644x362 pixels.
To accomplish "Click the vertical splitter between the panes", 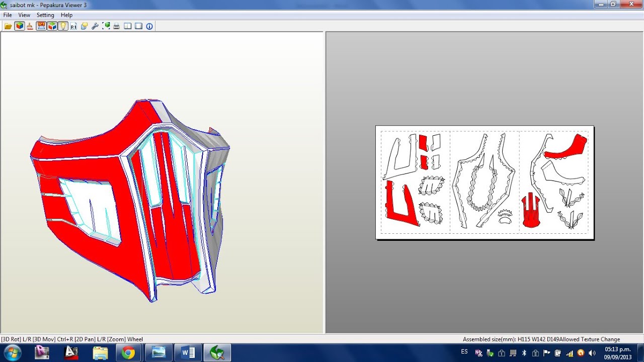I will (325, 183).
